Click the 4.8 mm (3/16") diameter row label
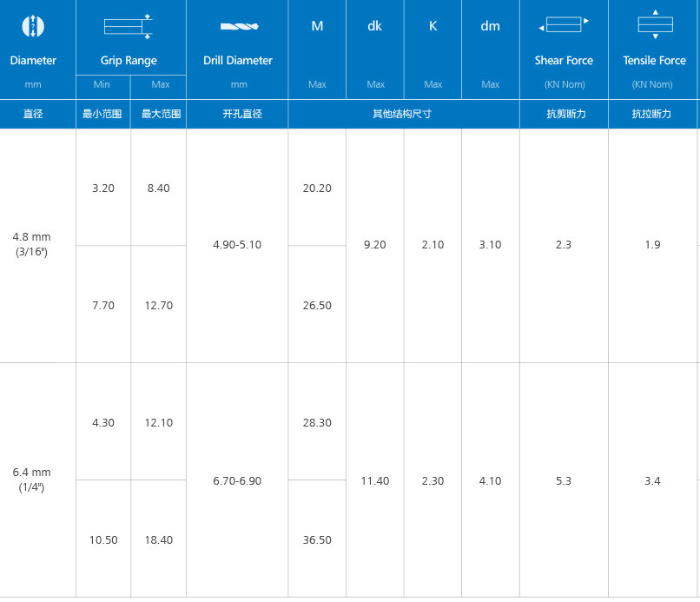The width and height of the screenshot is (700, 602). coord(32,244)
